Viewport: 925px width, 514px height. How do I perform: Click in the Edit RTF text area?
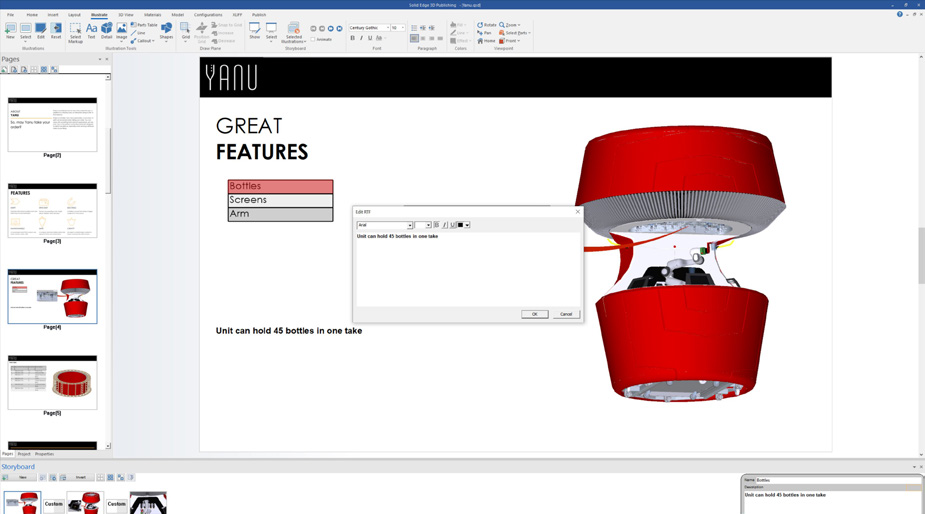(467, 269)
